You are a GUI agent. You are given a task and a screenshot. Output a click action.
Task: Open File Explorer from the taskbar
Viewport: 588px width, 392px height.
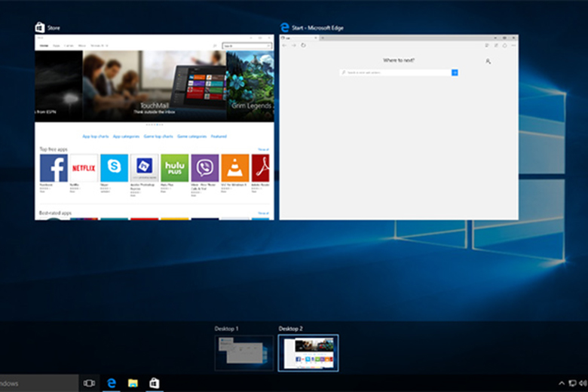pos(133,383)
